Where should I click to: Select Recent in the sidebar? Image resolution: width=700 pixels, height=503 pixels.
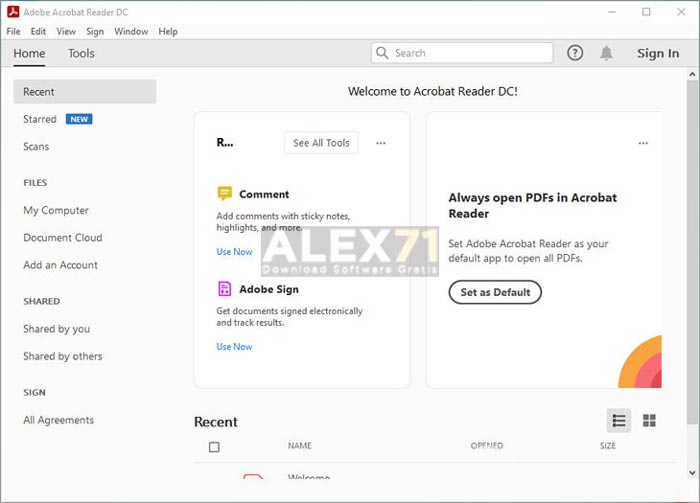coord(85,91)
